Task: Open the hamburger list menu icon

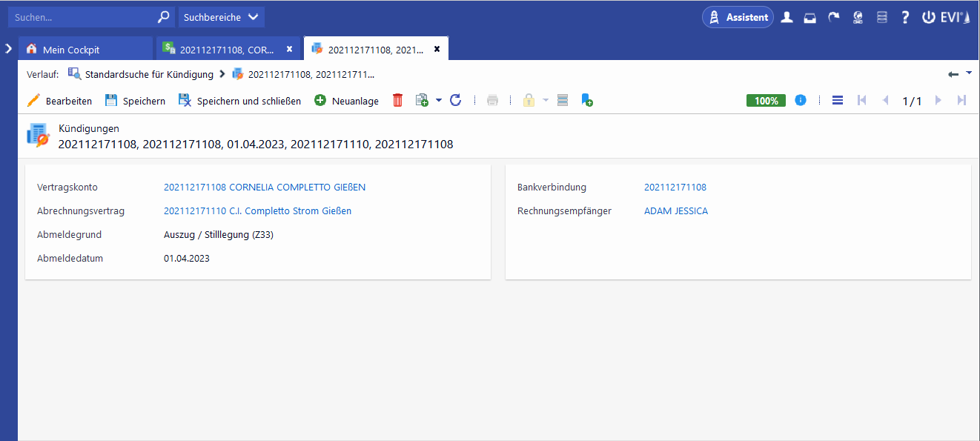Action: pos(838,101)
